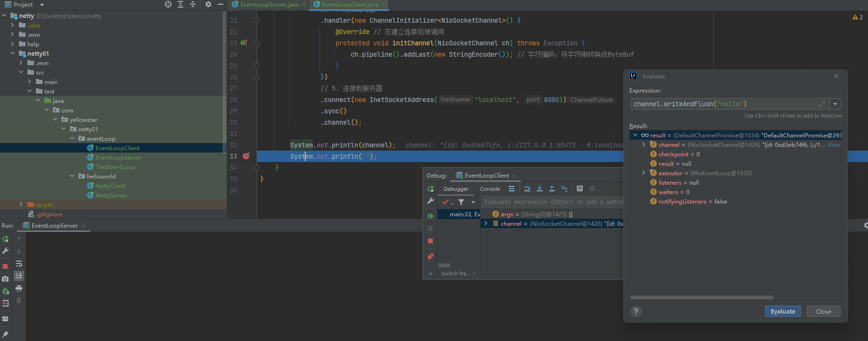Viewport: 868px width, 341px height.
Task: Pin the Run tab
Action: (x=5, y=334)
